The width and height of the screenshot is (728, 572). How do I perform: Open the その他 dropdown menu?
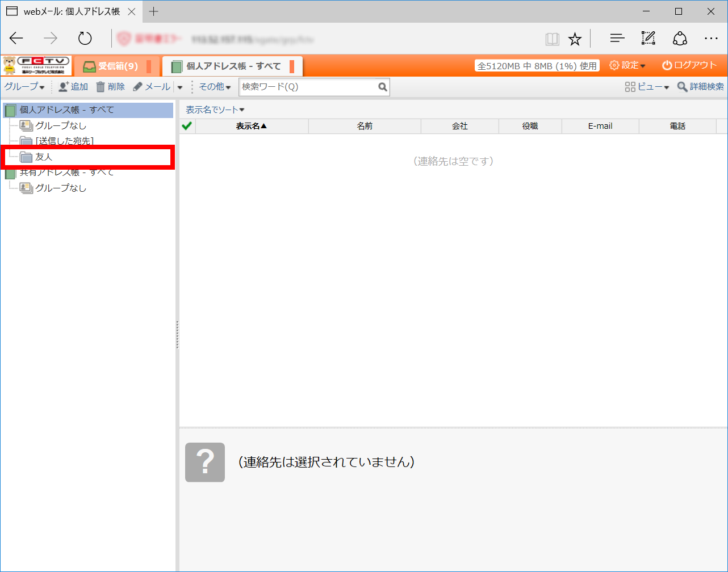215,87
